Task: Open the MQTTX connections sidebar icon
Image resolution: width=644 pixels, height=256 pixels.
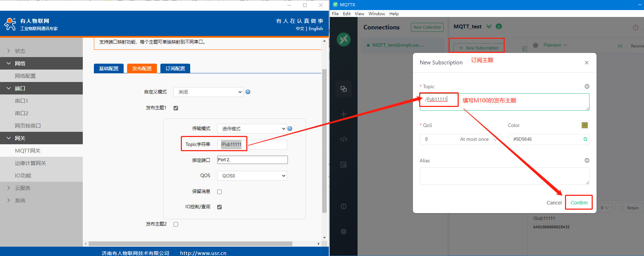Action: click(343, 89)
